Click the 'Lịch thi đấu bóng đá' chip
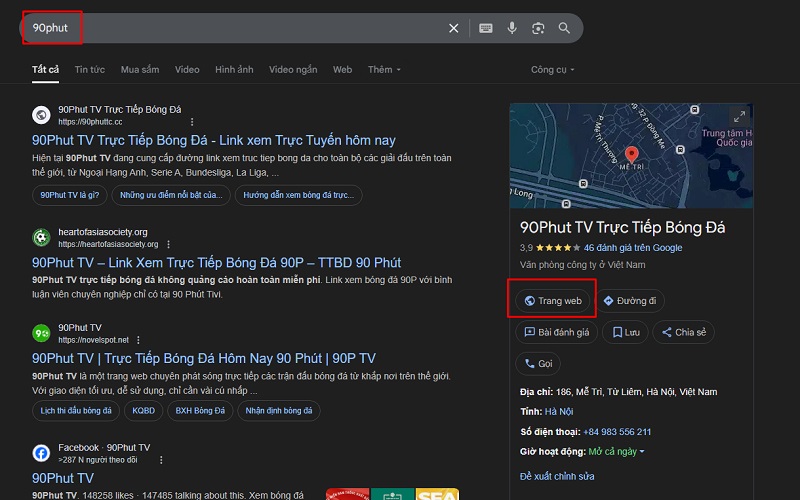The image size is (800, 500). pos(76,411)
